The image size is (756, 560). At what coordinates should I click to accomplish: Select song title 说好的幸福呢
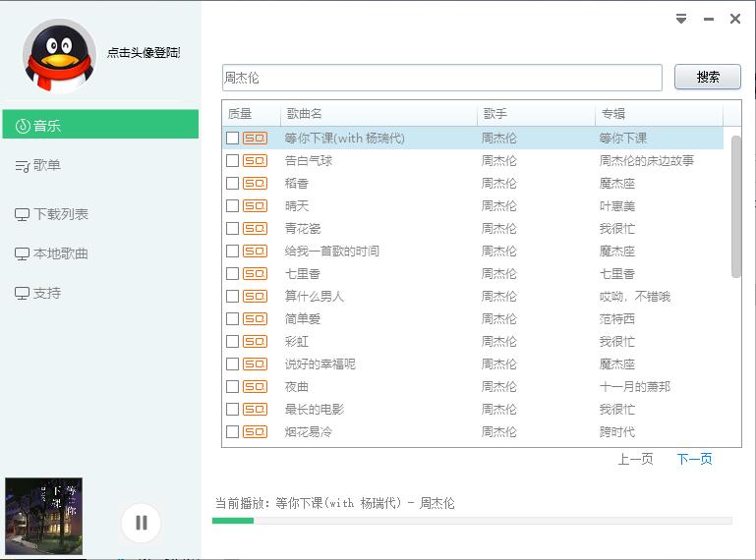pyautogui.click(x=320, y=364)
